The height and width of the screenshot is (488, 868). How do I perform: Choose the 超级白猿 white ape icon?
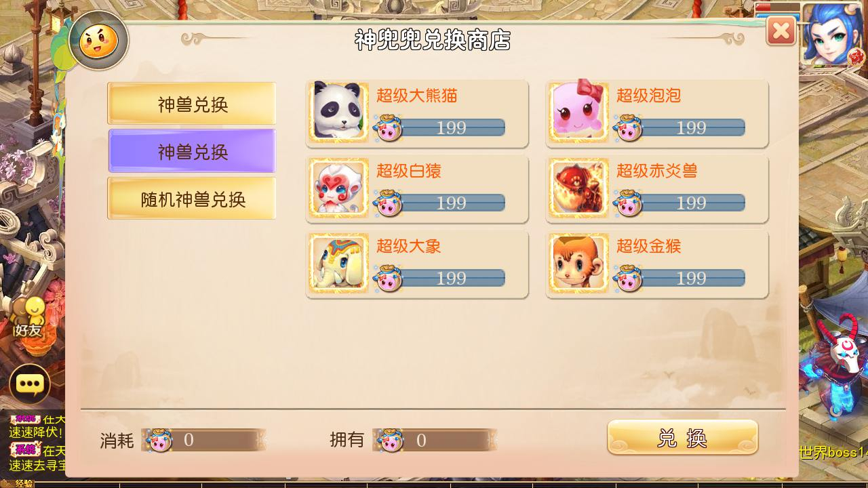[x=338, y=187]
